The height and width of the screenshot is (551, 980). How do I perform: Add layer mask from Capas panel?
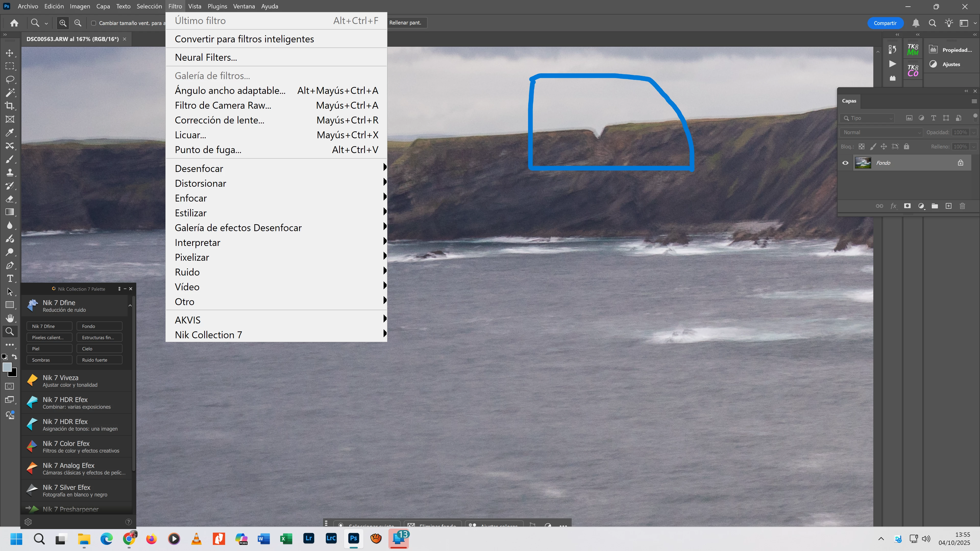pos(907,206)
